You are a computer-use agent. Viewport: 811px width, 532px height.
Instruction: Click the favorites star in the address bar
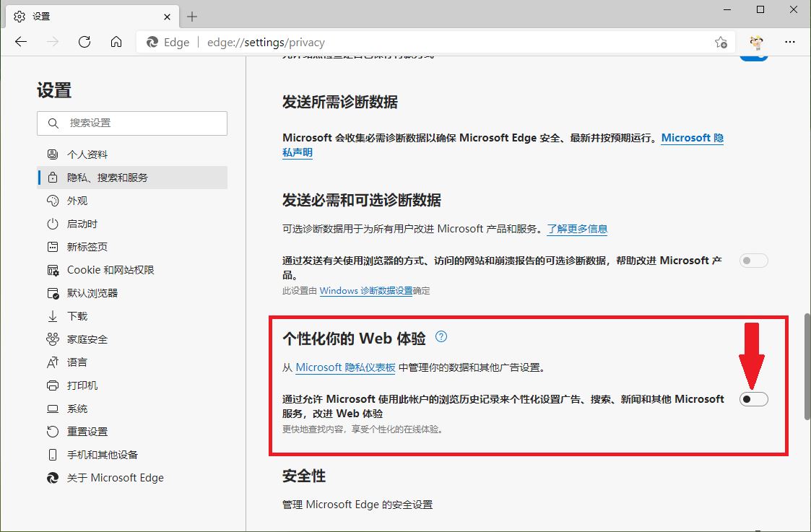[x=721, y=43]
